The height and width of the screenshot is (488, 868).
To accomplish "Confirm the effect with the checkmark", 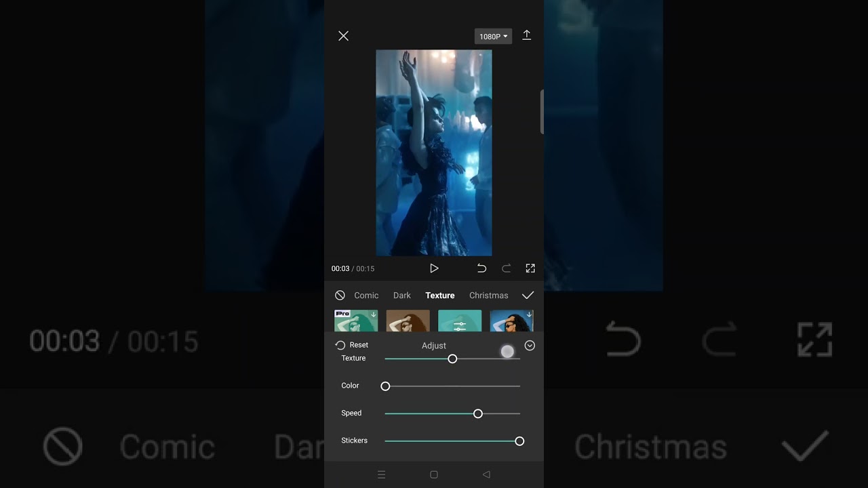I will (528, 296).
